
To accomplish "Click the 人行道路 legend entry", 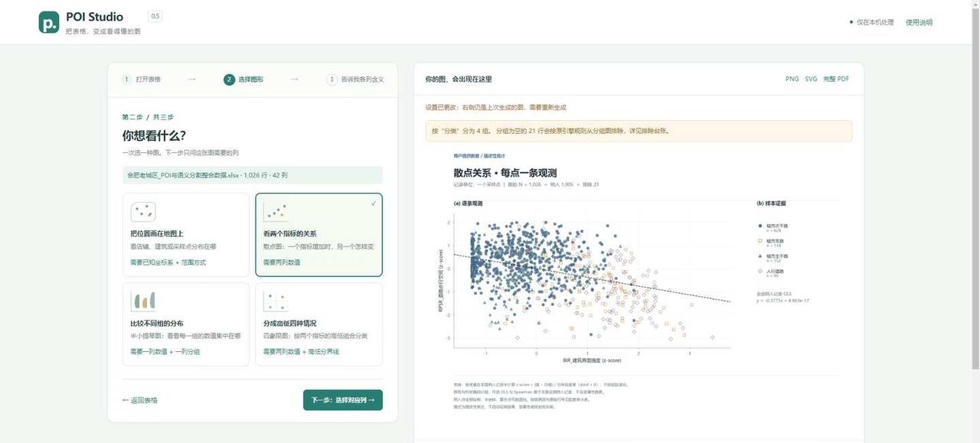I will pyautogui.click(x=771, y=272).
